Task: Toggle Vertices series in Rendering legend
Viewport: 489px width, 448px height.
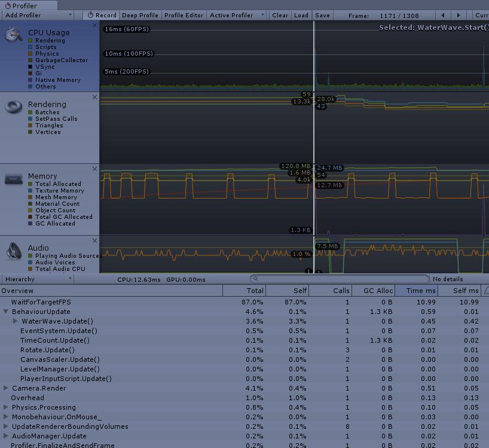Action: pyautogui.click(x=30, y=132)
